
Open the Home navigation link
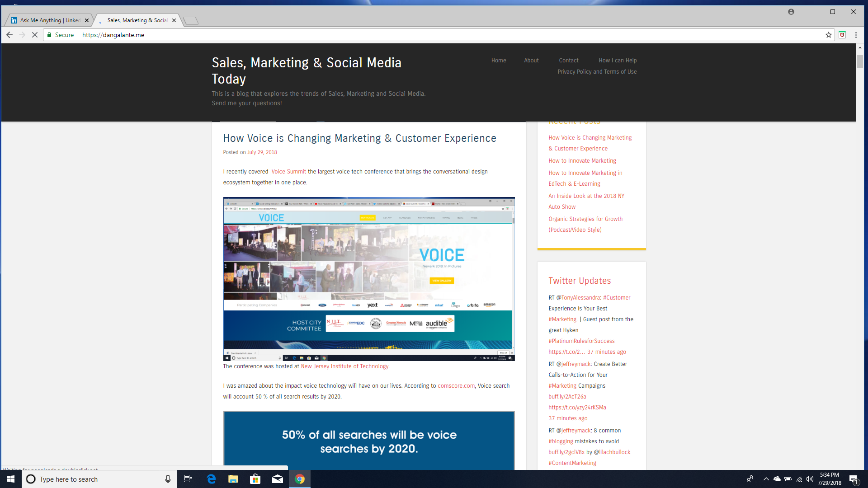point(499,61)
